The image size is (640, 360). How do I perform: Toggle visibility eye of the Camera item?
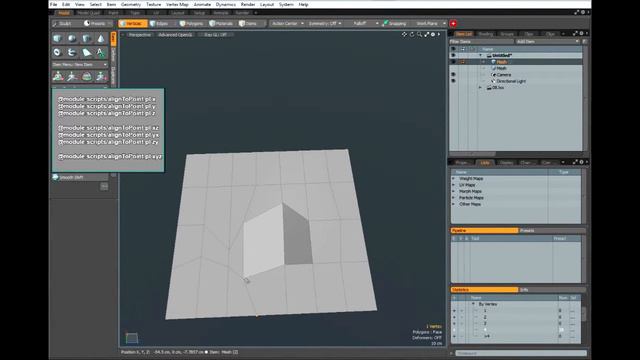(x=453, y=75)
